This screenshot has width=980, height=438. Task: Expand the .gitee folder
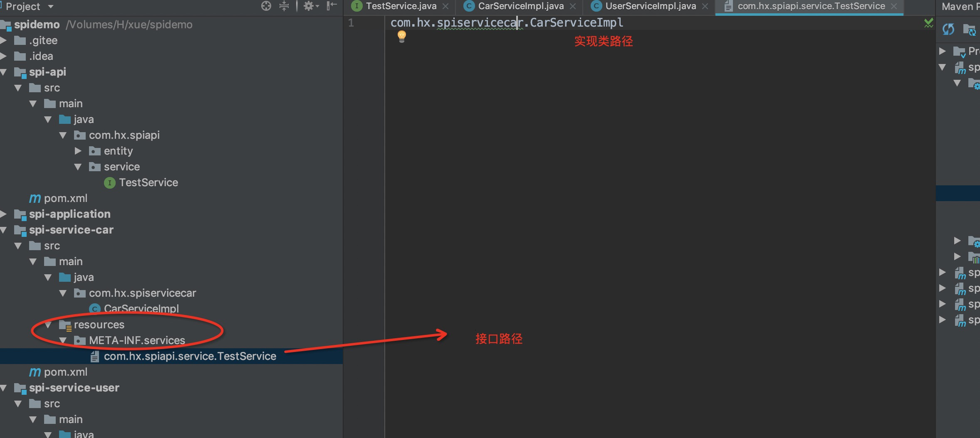click(x=3, y=40)
